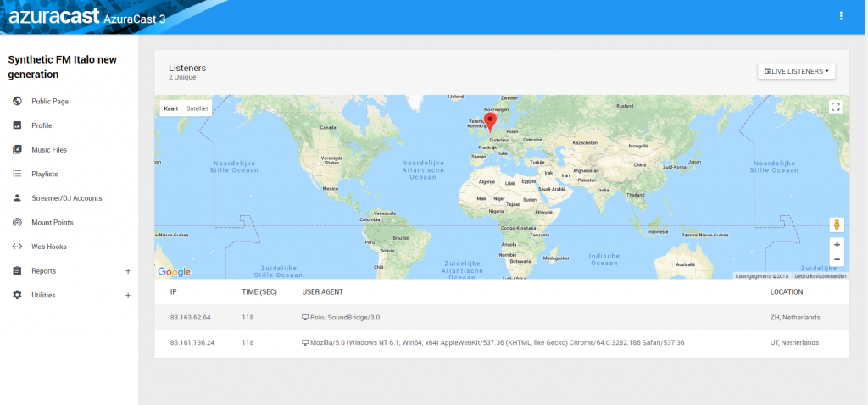Zoom out the map with minus button
Image resolution: width=868 pixels, height=405 pixels.
(x=837, y=259)
